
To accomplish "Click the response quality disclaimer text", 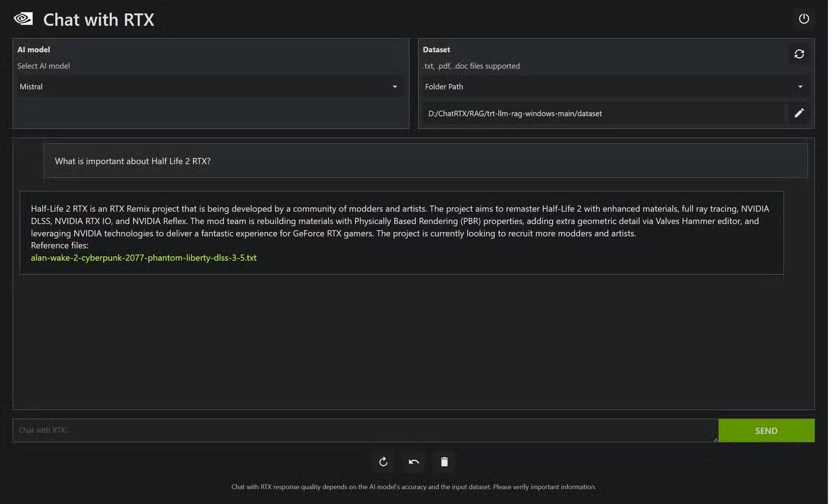I will (413, 487).
